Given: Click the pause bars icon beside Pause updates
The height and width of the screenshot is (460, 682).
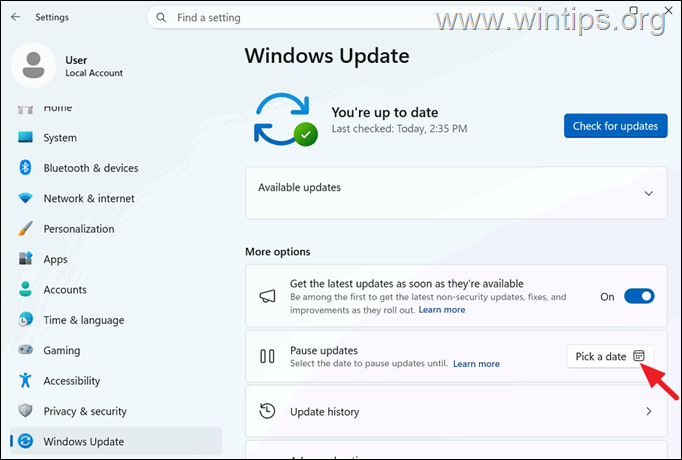Looking at the screenshot, I should click(x=267, y=357).
